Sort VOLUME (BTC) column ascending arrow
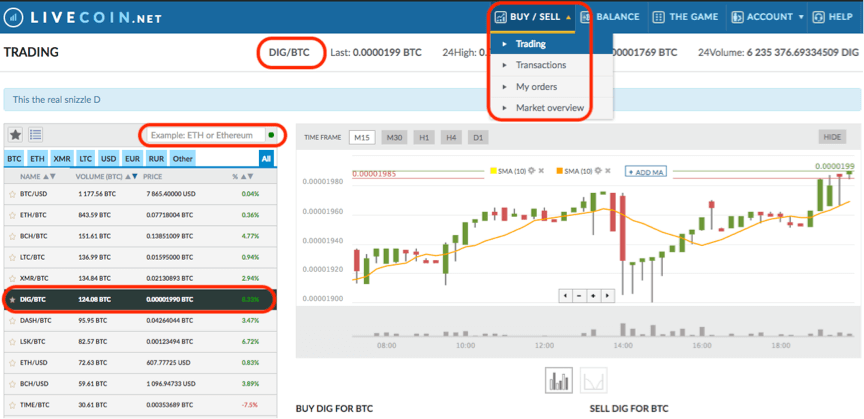 click(127, 177)
